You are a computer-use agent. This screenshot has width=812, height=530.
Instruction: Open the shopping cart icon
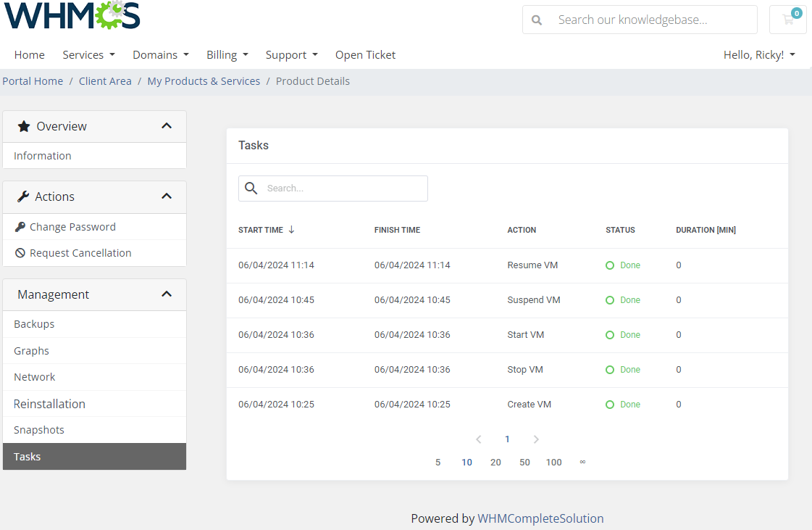click(x=788, y=20)
